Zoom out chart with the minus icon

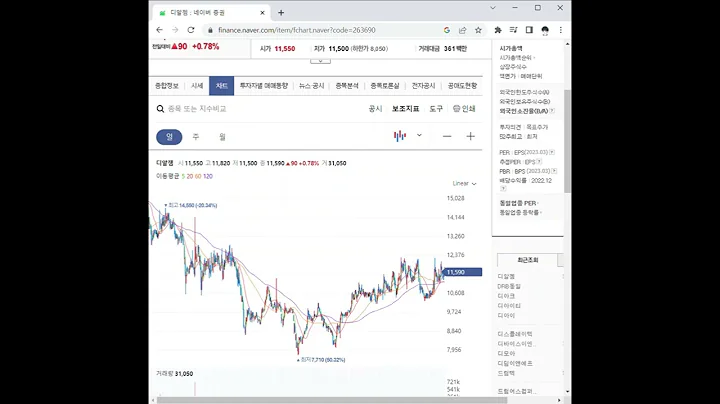[x=447, y=136]
